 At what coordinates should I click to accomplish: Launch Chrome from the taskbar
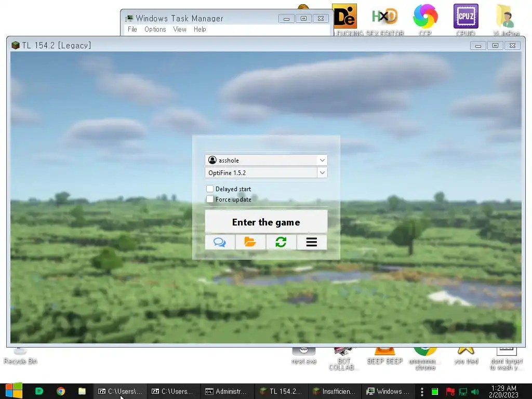pyautogui.click(x=61, y=391)
